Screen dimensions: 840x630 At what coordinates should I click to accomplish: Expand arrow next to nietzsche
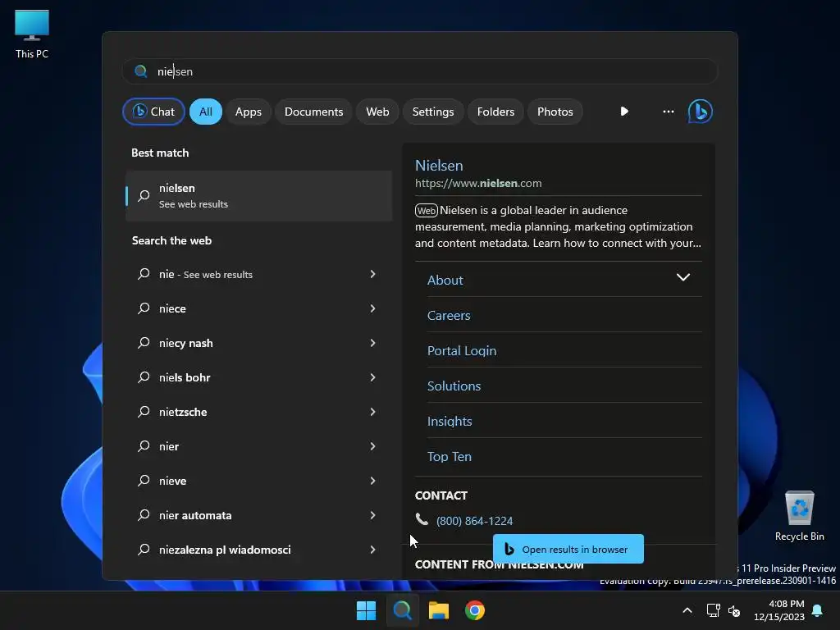click(373, 412)
